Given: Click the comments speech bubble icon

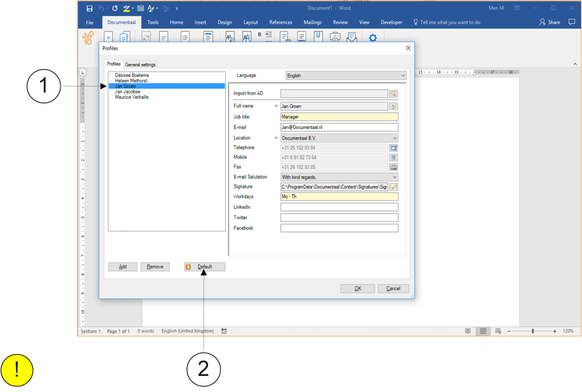Looking at the screenshot, I should click(572, 22).
